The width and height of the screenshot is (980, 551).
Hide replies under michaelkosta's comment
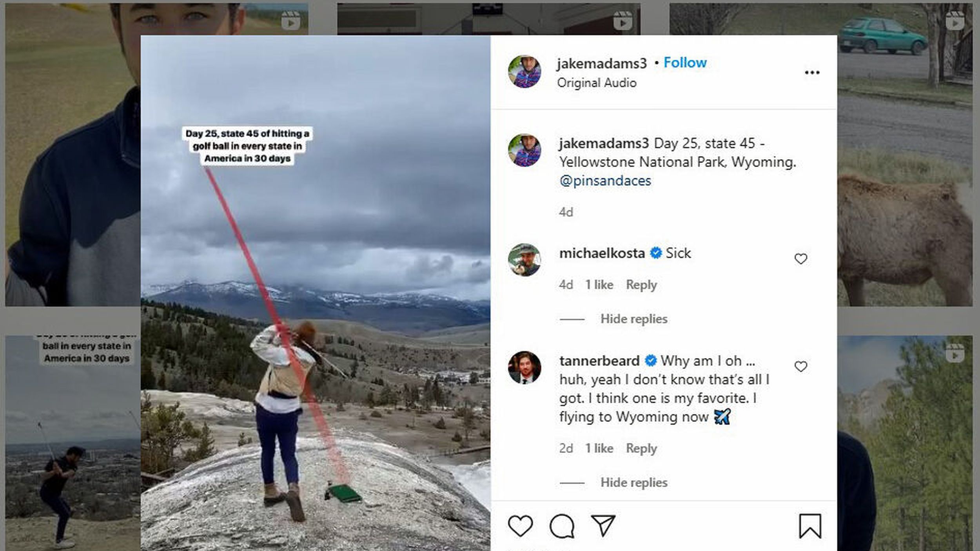(x=633, y=319)
